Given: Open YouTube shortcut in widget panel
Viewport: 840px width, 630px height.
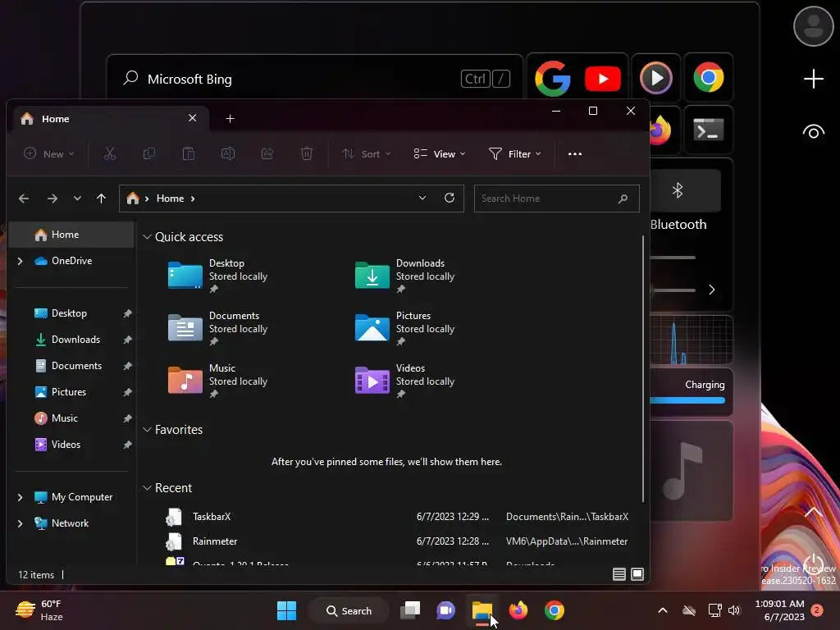Looking at the screenshot, I should 603,78.
